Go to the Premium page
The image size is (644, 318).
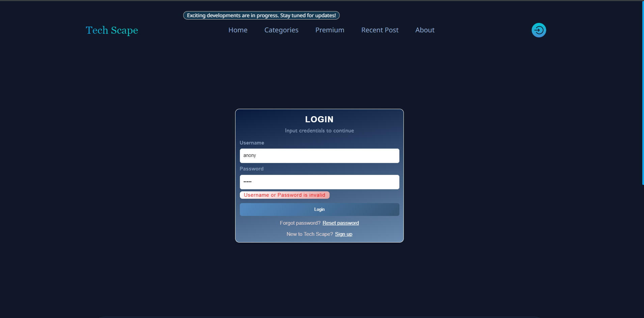[330, 30]
